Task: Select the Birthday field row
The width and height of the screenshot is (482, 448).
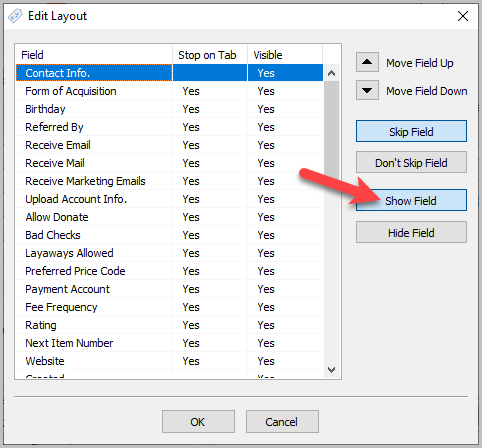Action: (x=169, y=109)
